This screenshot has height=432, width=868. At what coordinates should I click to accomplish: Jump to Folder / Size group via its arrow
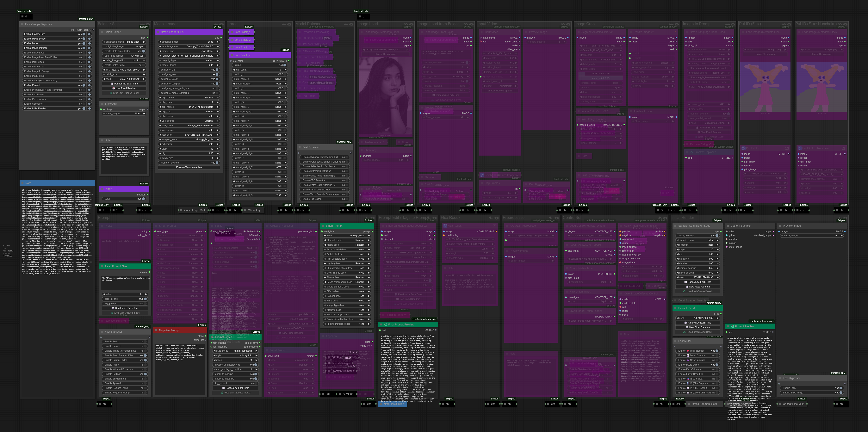89,34
